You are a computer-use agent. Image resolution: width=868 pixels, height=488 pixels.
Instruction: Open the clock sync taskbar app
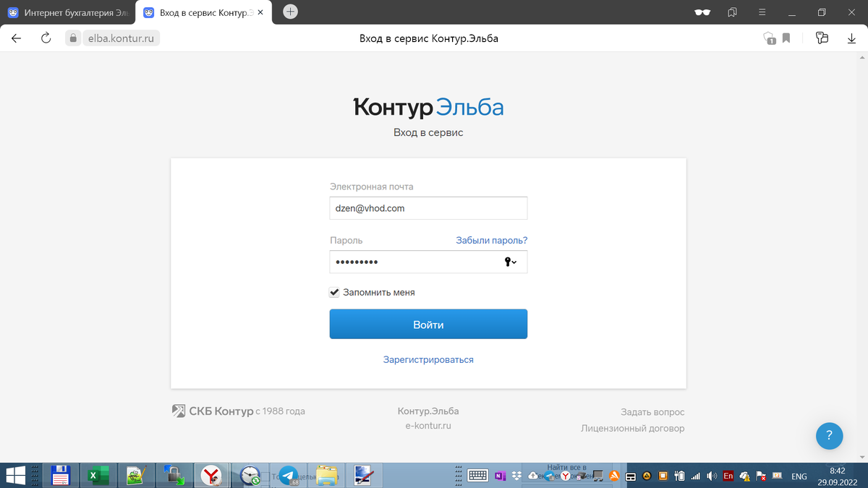(250, 475)
